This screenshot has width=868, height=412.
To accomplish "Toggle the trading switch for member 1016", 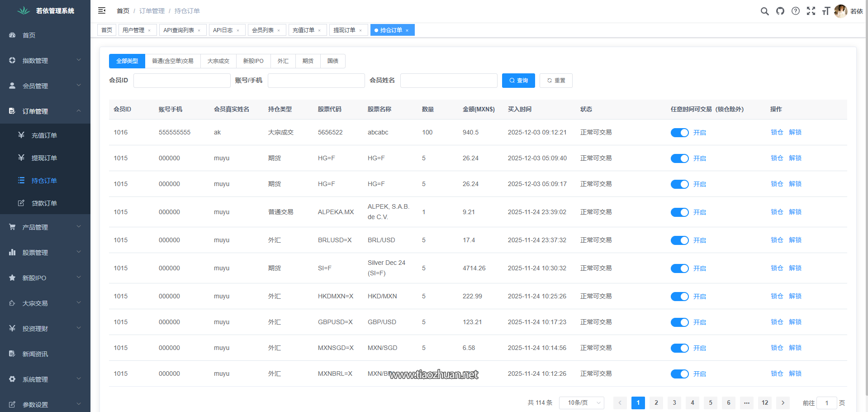I will (x=679, y=133).
